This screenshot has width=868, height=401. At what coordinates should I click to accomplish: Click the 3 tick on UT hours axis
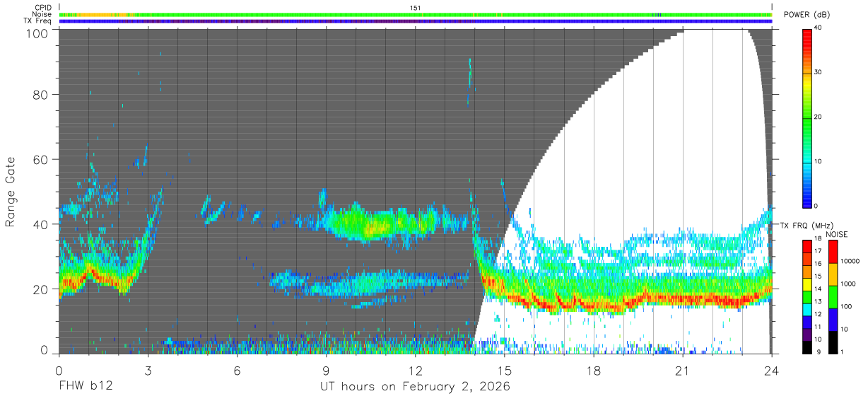pos(148,371)
